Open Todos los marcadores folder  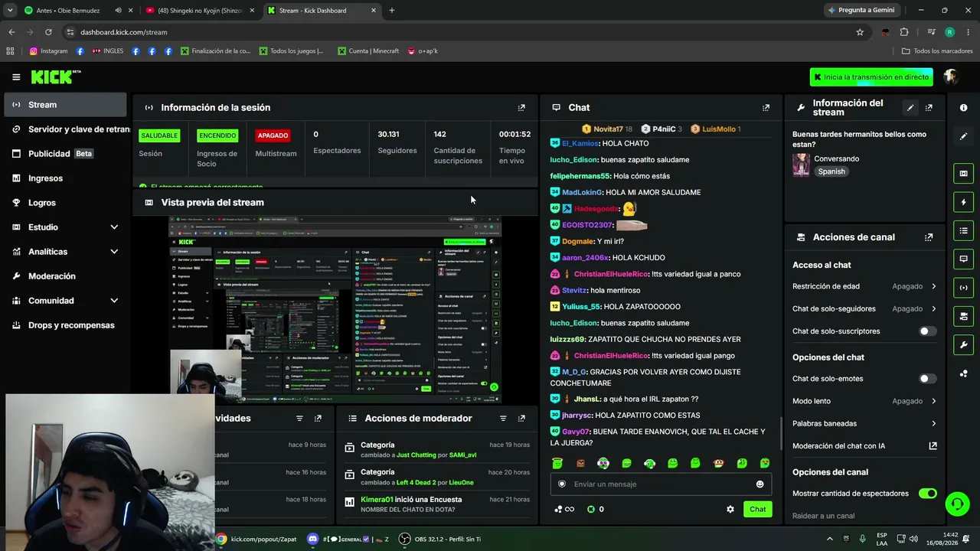[937, 51]
